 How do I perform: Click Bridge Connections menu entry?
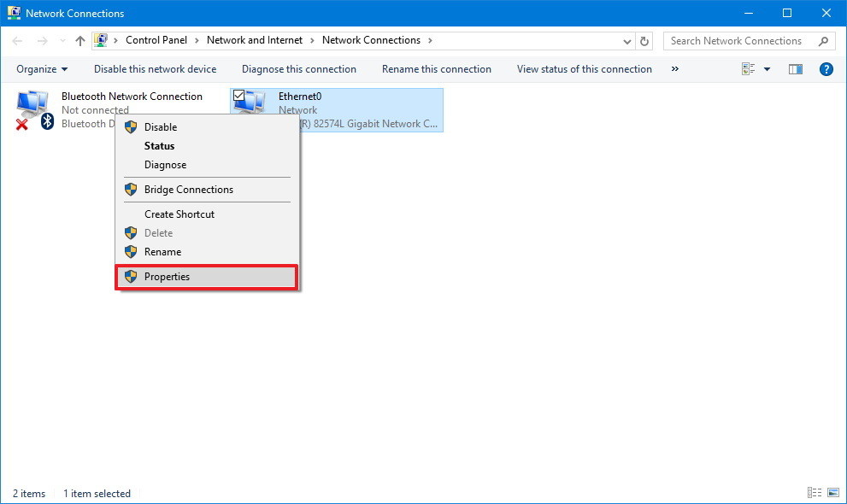[188, 190]
